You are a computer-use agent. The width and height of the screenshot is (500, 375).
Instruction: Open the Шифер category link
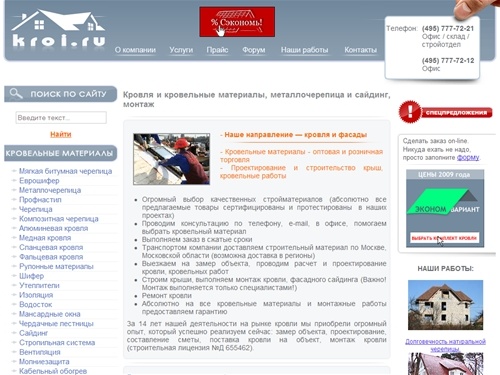pos(31,276)
